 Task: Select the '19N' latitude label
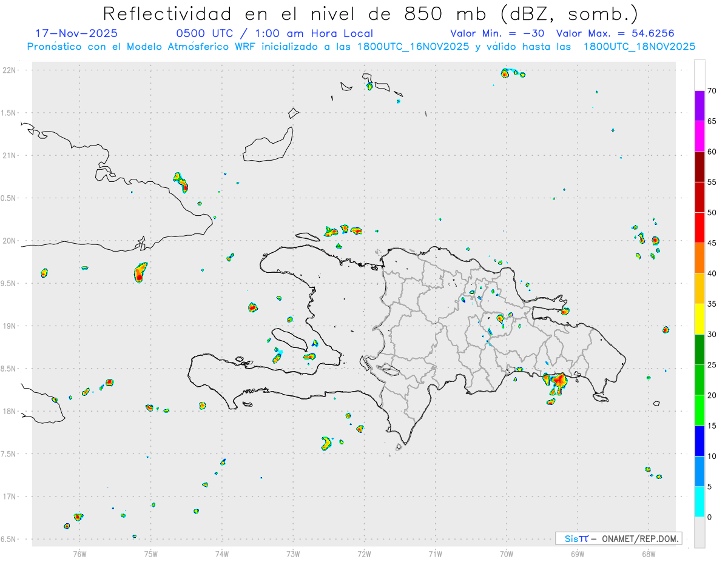click(x=10, y=326)
